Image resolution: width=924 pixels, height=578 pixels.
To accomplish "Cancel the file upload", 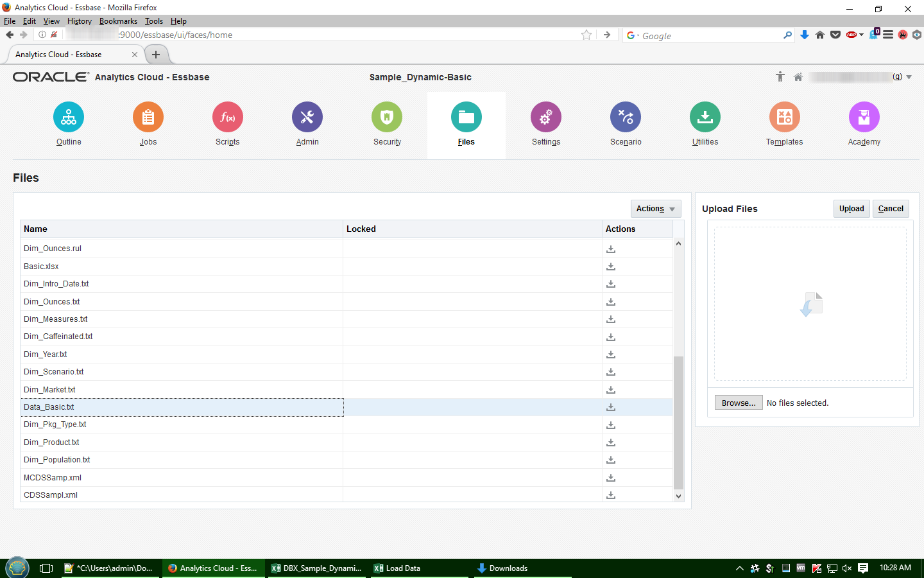I will (x=891, y=209).
